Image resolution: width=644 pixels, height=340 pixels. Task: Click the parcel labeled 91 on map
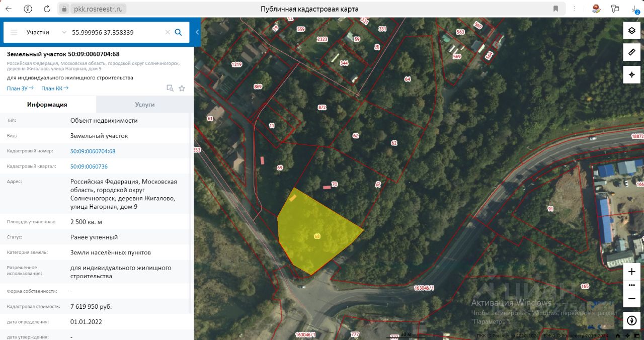(550, 209)
